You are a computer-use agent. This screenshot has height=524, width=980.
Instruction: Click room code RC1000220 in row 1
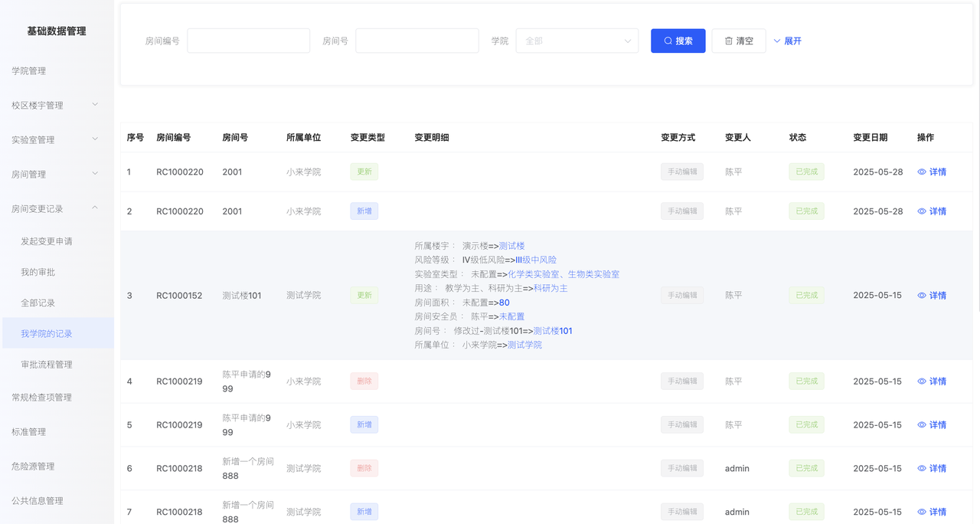[180, 172]
